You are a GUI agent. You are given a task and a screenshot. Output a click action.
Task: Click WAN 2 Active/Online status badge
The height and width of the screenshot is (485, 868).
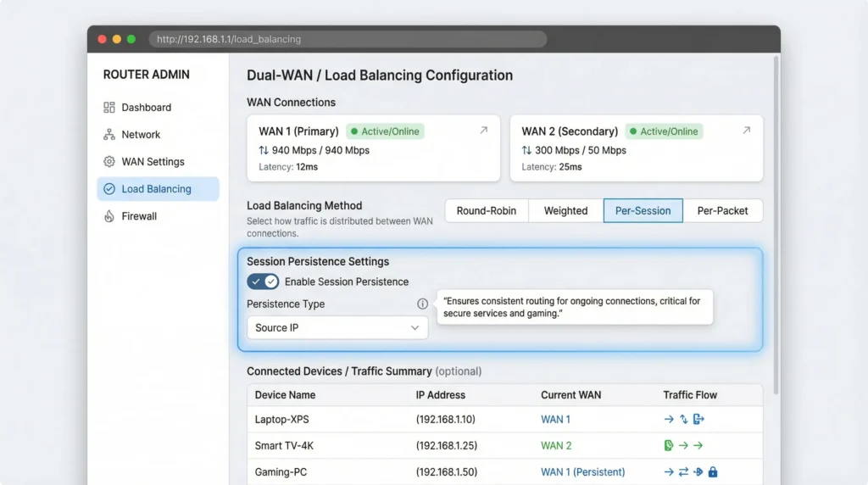pos(664,131)
